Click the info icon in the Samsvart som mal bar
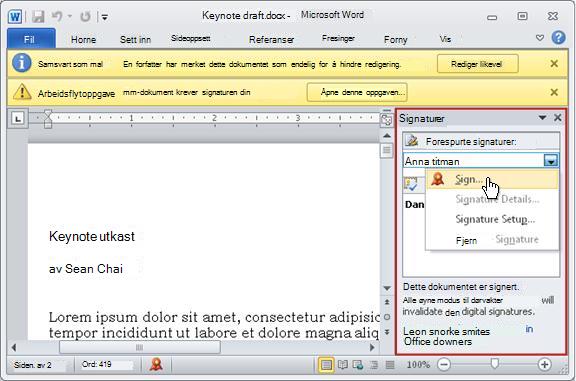 tap(21, 63)
